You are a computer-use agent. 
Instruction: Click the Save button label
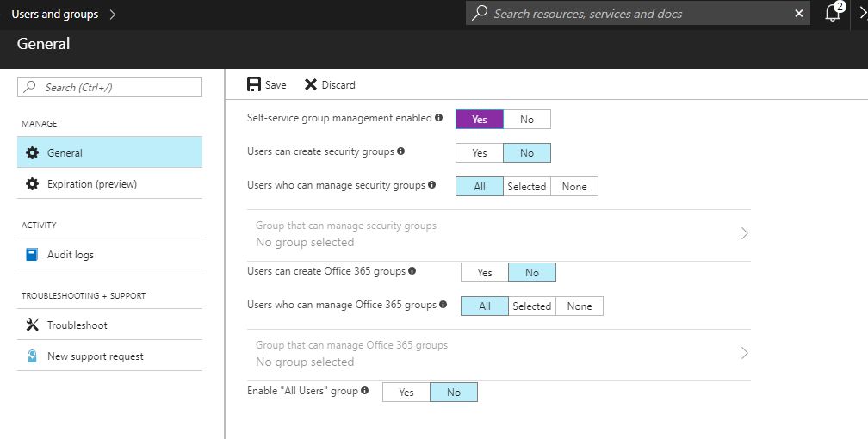click(x=276, y=84)
